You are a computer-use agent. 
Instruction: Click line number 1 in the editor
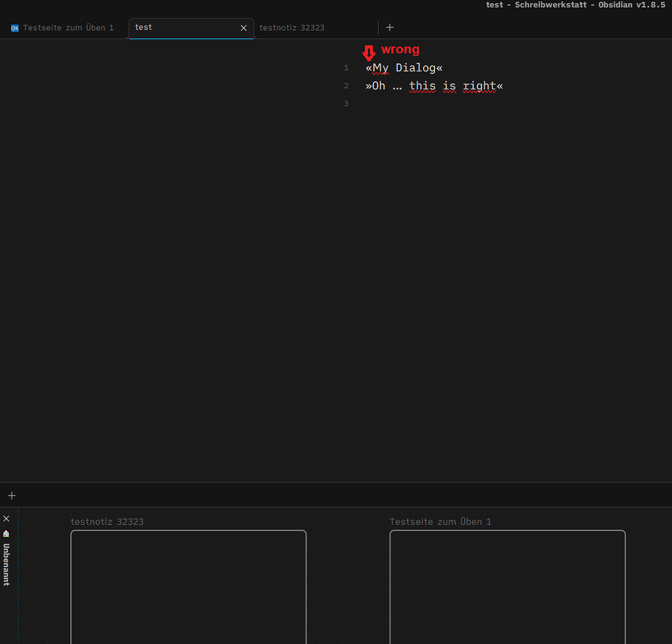click(x=346, y=67)
